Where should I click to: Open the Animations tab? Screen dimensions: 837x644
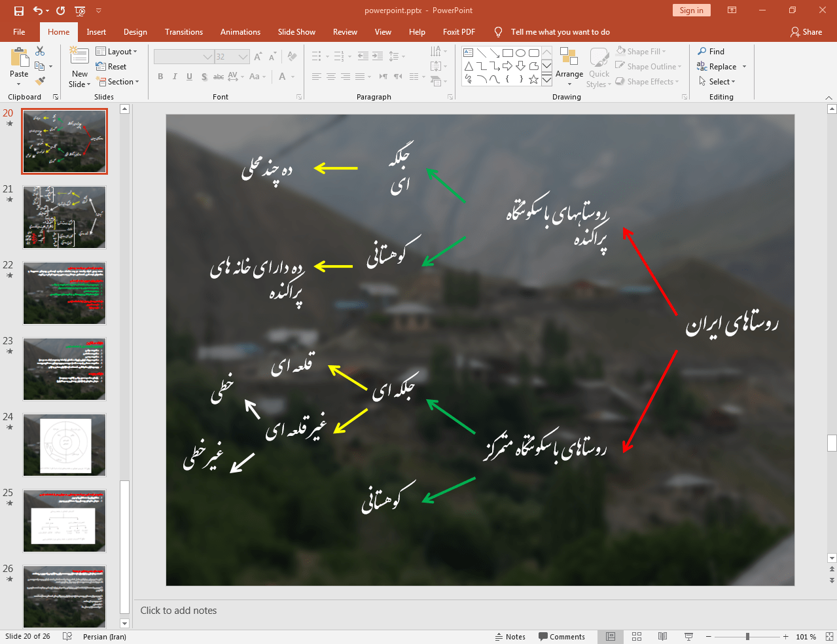(x=240, y=32)
